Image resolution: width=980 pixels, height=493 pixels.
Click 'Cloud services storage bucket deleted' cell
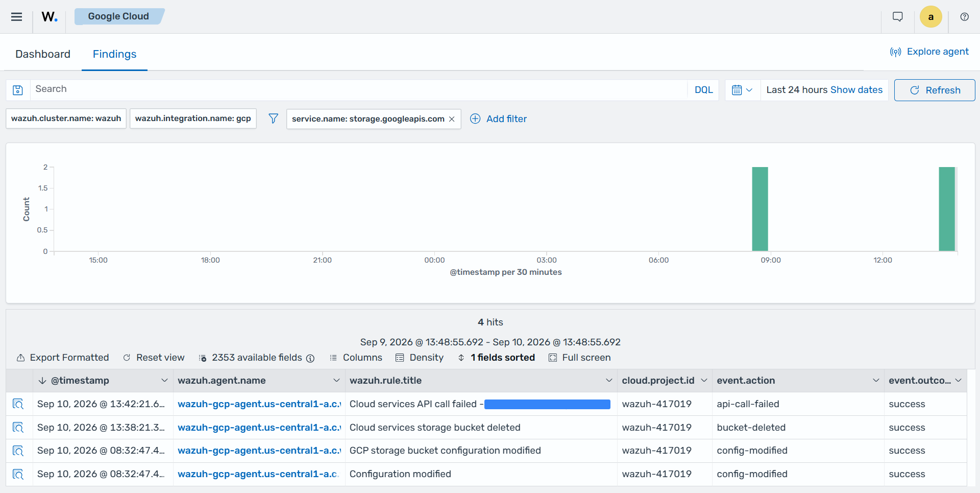481,428
